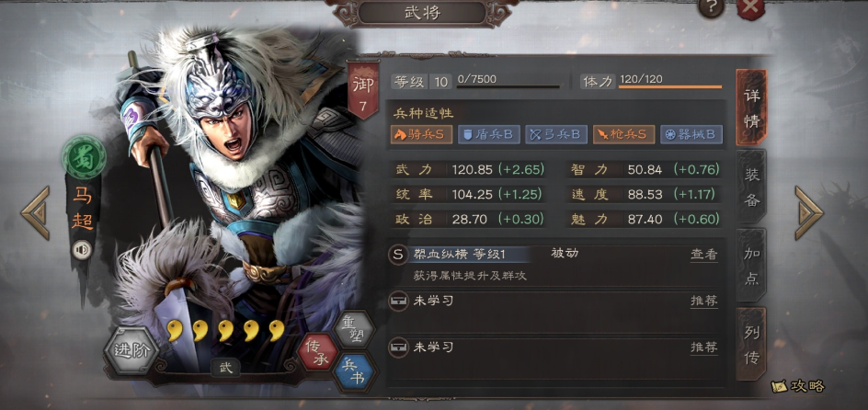The image size is (868, 410).
Task: Open the 攻略 guide link
Action: [x=798, y=386]
